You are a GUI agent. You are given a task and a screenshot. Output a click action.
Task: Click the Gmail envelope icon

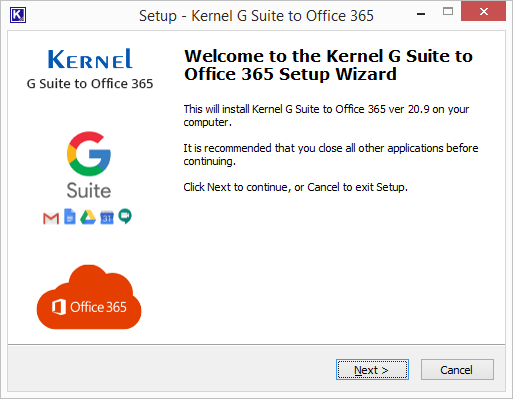(x=51, y=219)
